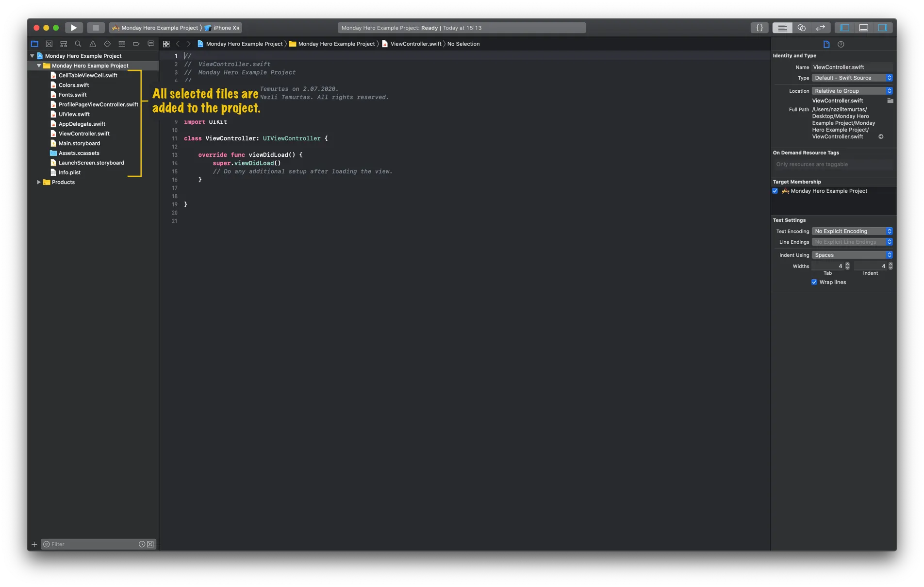Image resolution: width=924 pixels, height=587 pixels.
Task: Show the File inspector tab
Action: pos(826,44)
